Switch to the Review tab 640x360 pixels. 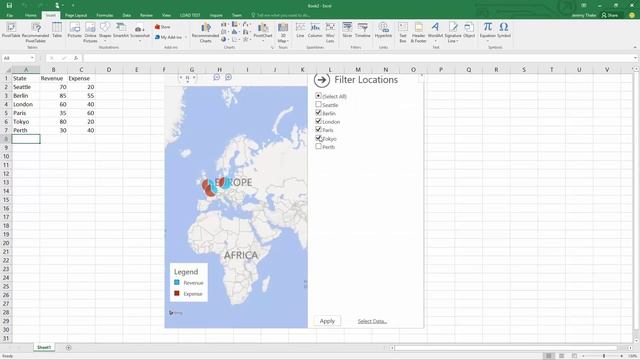point(146,15)
